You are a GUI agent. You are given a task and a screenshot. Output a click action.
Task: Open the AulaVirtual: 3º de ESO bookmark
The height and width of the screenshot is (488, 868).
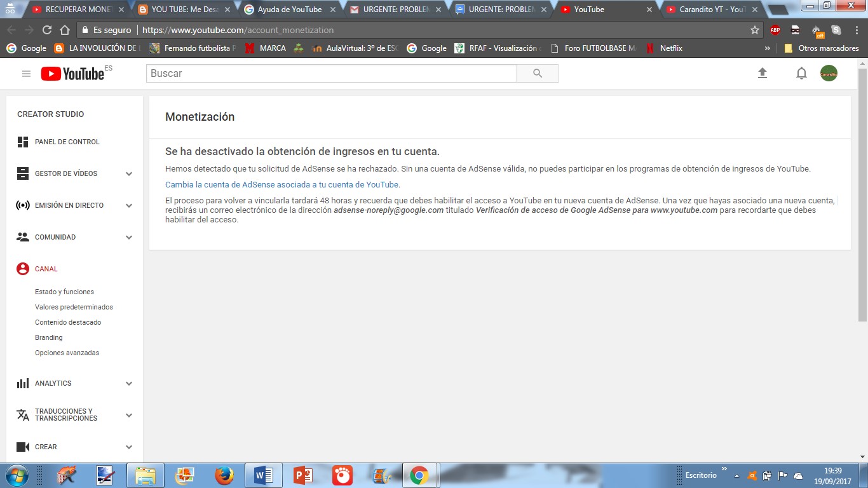355,48
